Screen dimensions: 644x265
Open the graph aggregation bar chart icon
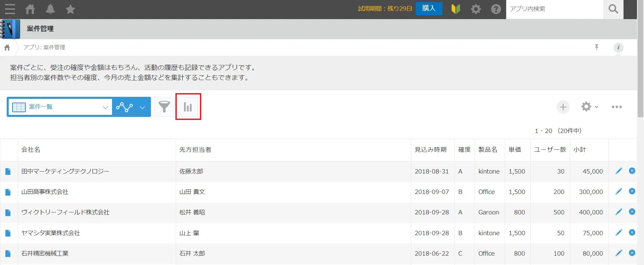tap(188, 107)
